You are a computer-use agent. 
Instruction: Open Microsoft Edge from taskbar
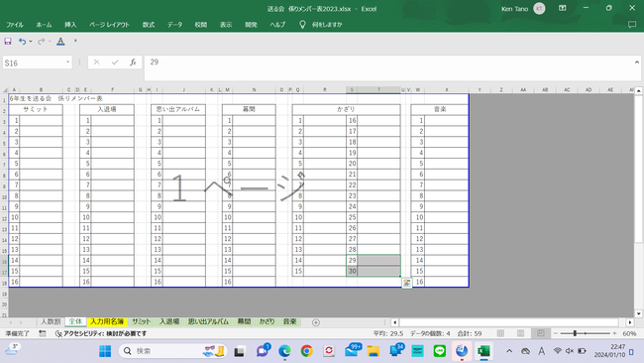[x=284, y=351]
